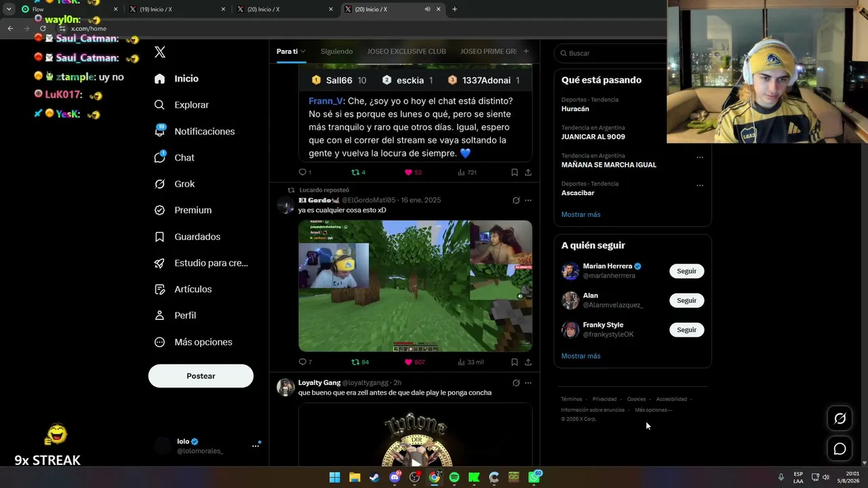The width and height of the screenshot is (868, 488).
Task: Switch to the Flow browser tab
Action: (69, 9)
